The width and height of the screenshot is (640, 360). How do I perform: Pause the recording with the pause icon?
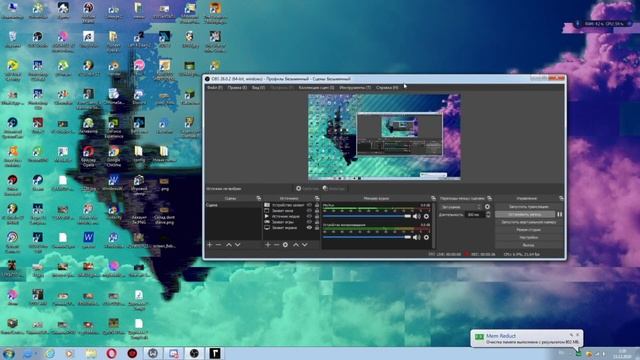click(560, 214)
